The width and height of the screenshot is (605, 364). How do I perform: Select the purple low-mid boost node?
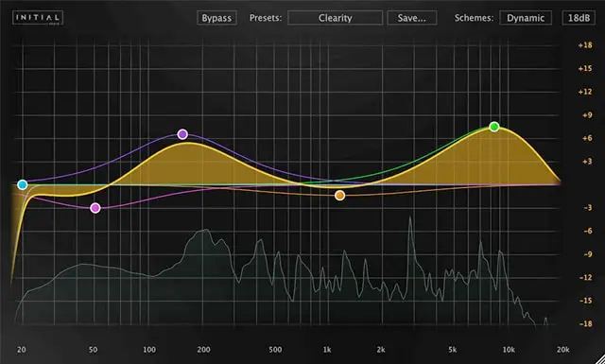point(182,134)
